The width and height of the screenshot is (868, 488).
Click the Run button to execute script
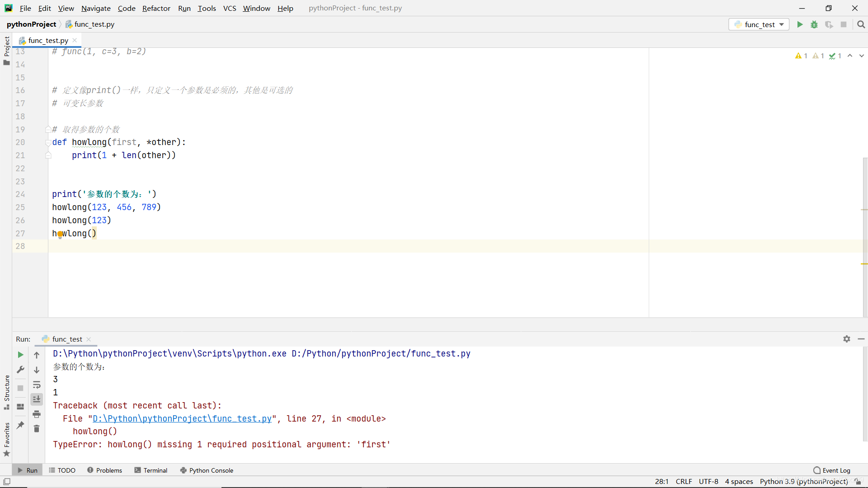pos(800,24)
